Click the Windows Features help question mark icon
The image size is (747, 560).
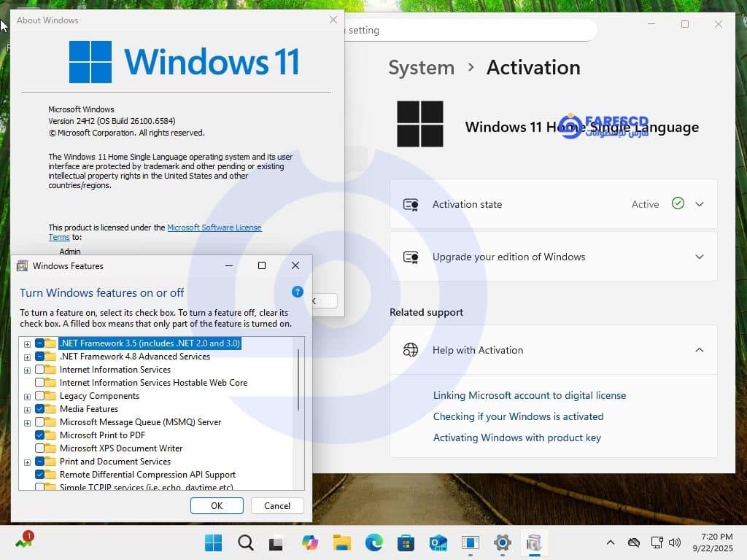(297, 292)
